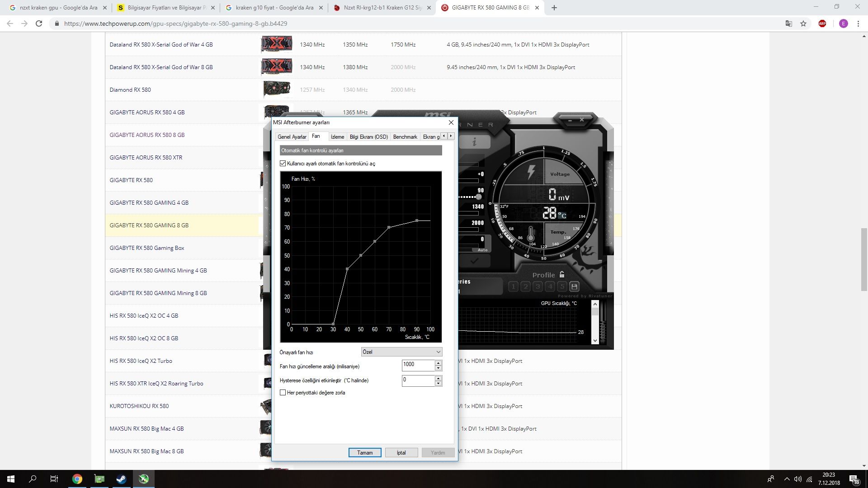Click the Afterburner info (i) button
The height and width of the screenshot is (488, 868).
click(474, 142)
